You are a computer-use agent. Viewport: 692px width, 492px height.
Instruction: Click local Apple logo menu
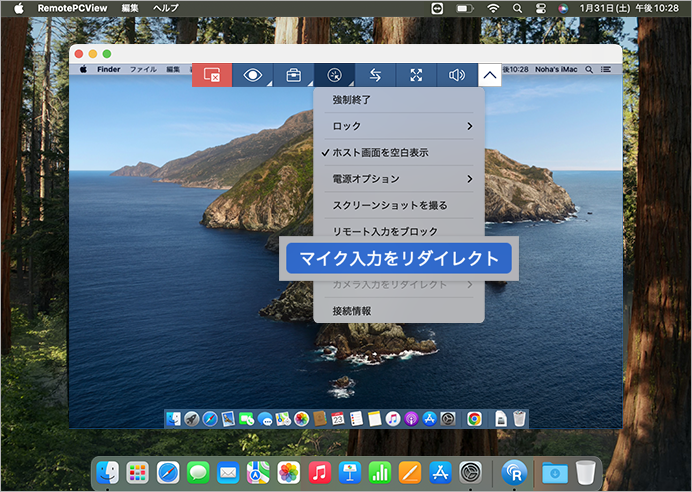tap(19, 8)
